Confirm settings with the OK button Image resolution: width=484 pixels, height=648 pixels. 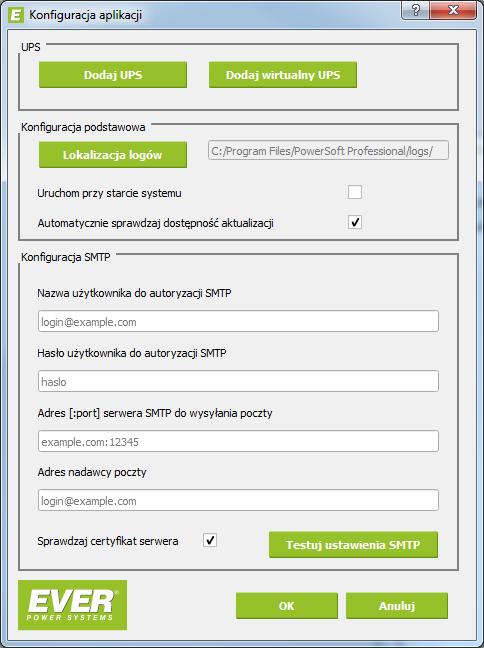pyautogui.click(x=287, y=606)
